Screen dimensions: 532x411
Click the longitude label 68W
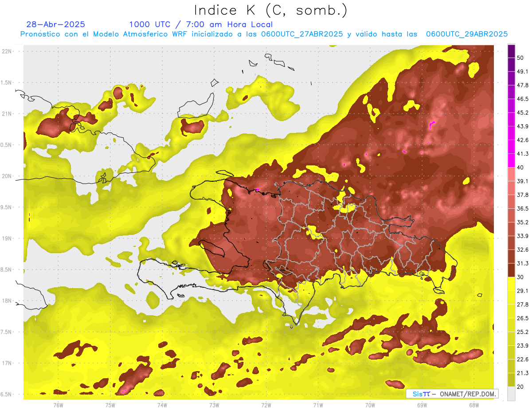point(473,405)
